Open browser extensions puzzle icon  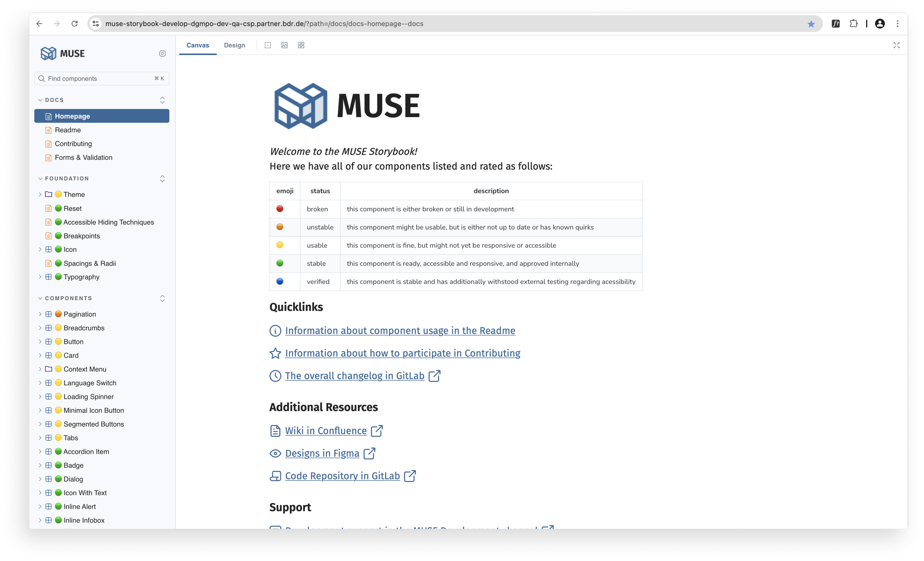853,24
